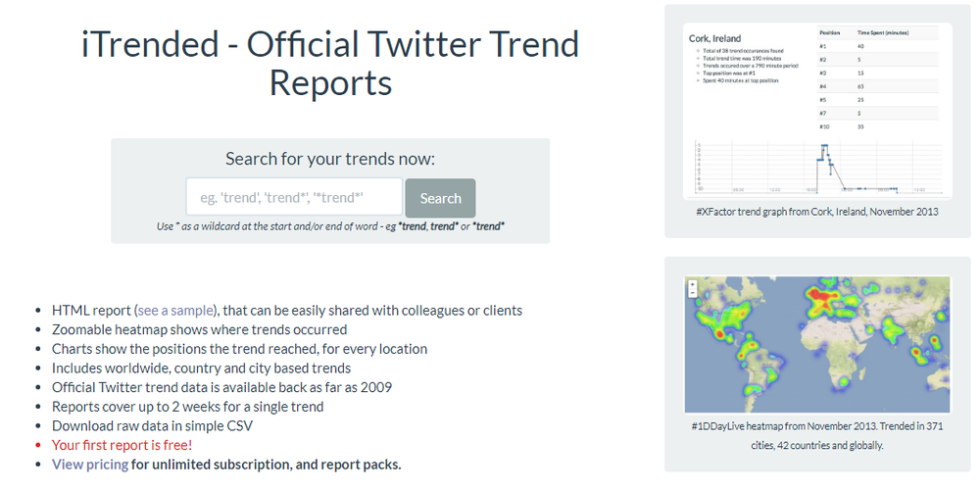980x491 pixels.
Task: Open the 'see a sample' report link
Action: pyautogui.click(x=175, y=311)
